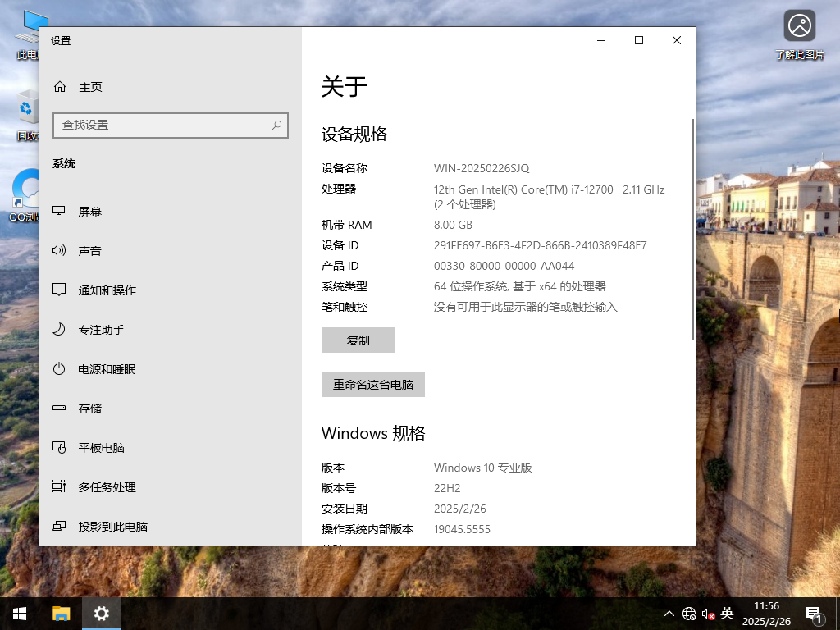Click the 查找设置 search box
Image resolution: width=840 pixels, height=630 pixels.
coord(170,126)
